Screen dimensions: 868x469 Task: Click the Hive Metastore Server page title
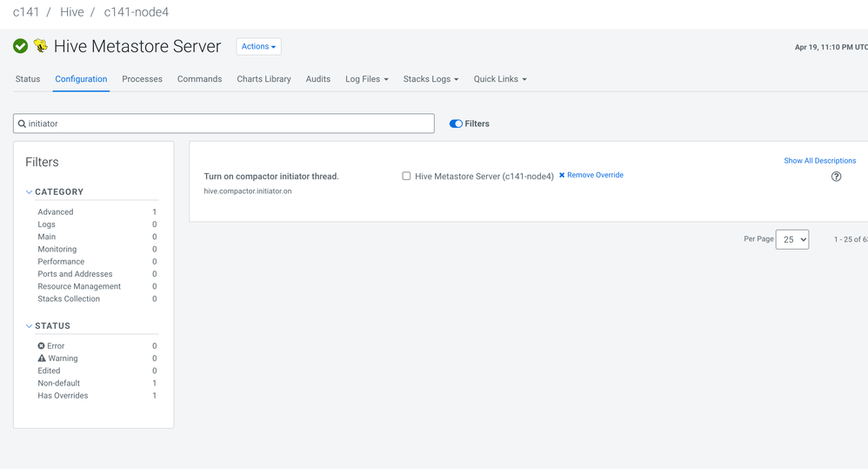(137, 46)
